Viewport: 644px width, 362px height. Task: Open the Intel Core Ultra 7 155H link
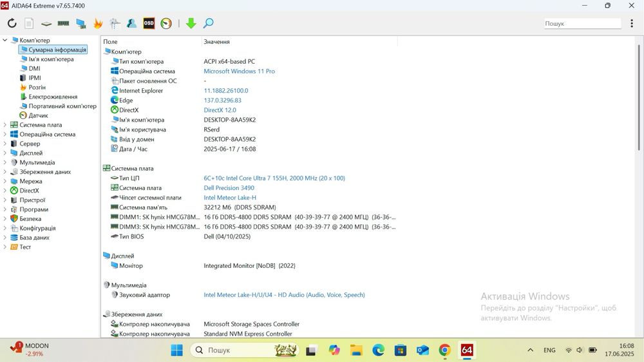click(274, 178)
